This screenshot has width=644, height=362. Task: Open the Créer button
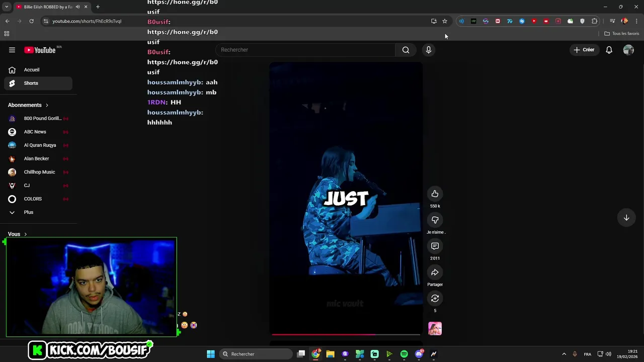pyautogui.click(x=584, y=50)
